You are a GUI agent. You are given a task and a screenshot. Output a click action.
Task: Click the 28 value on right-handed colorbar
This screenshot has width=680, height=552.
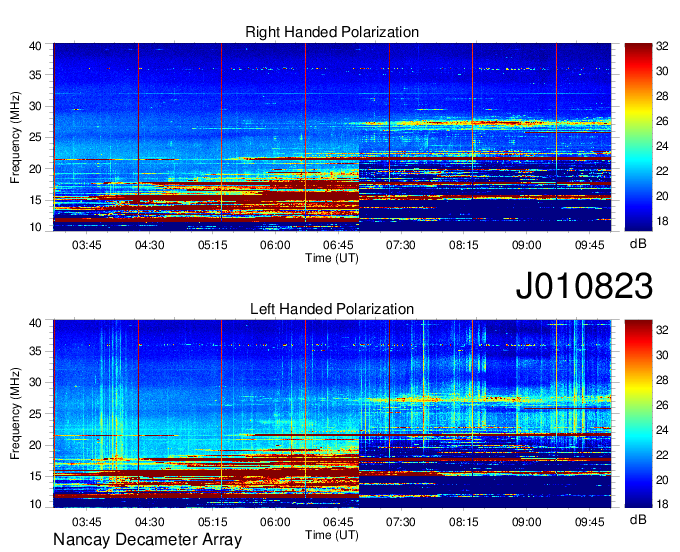[x=662, y=96]
